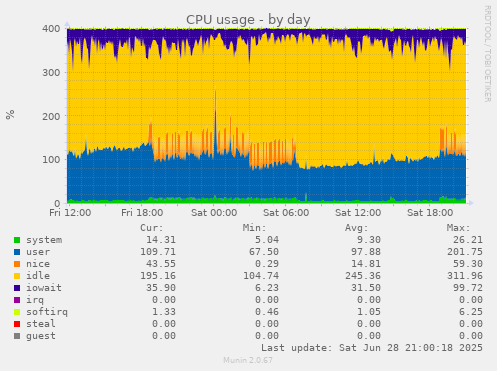The width and height of the screenshot is (497, 371).
Task: Click nice current value 43.55
Action: pos(161,264)
